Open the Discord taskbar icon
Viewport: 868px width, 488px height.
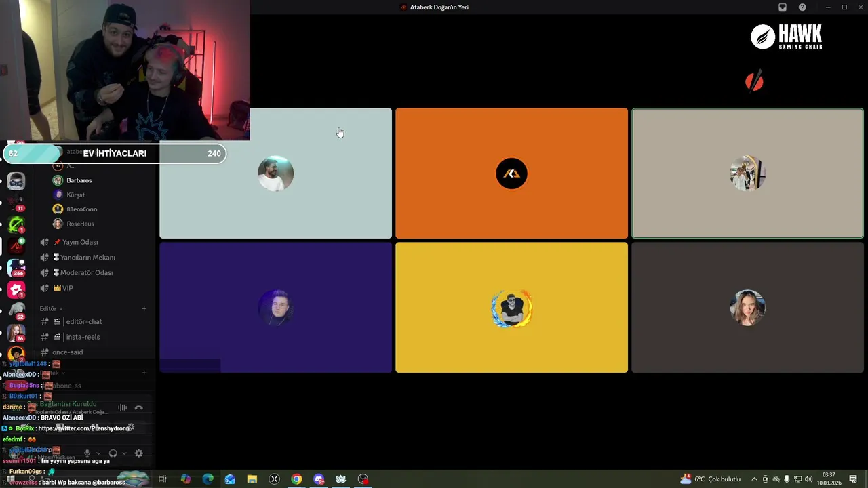pos(319,479)
